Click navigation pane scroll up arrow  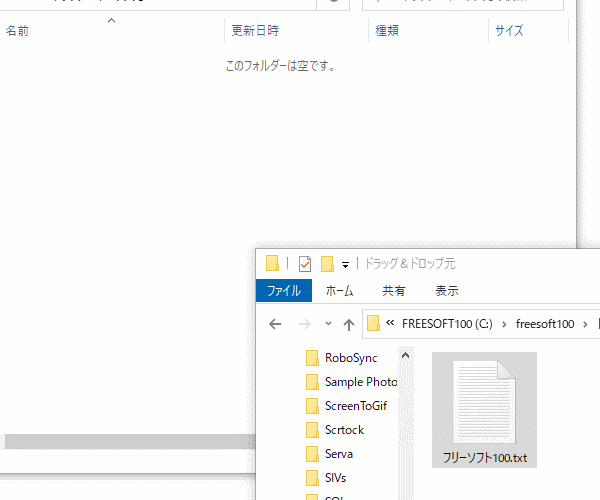(x=406, y=355)
